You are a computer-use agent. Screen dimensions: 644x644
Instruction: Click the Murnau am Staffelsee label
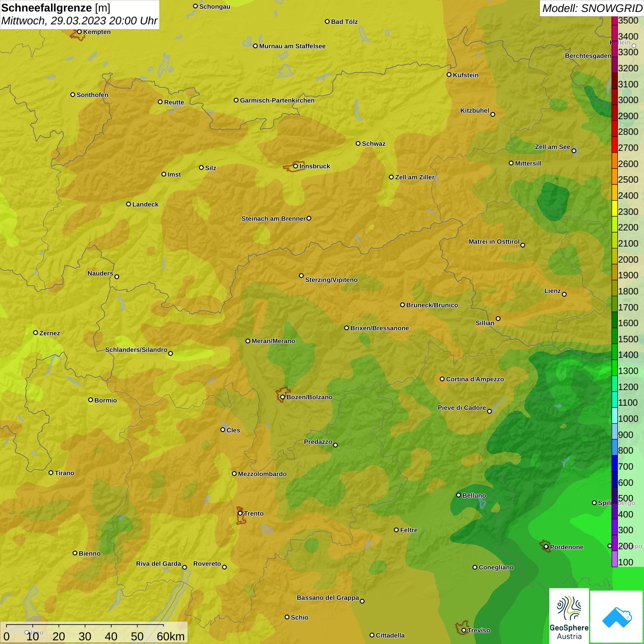point(292,46)
